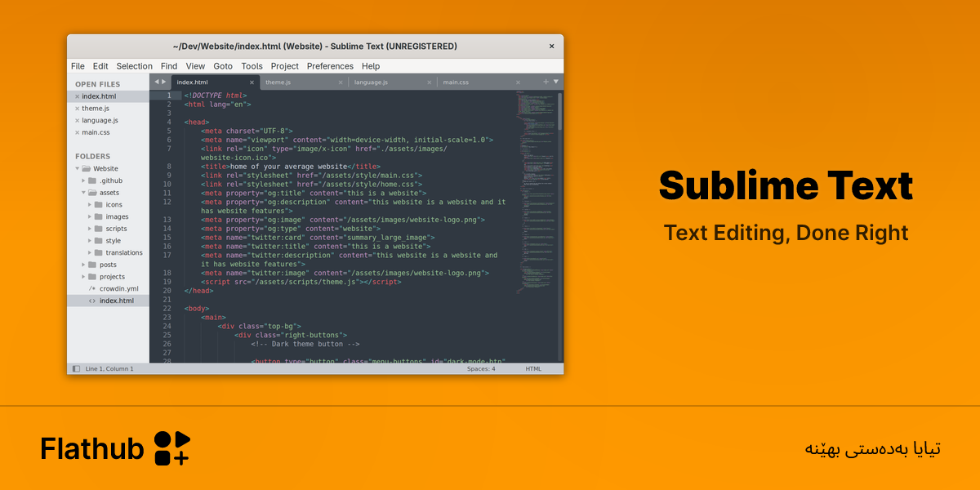Close index.html in the Open Files list
Image resolution: width=980 pixels, height=490 pixels.
[78, 96]
